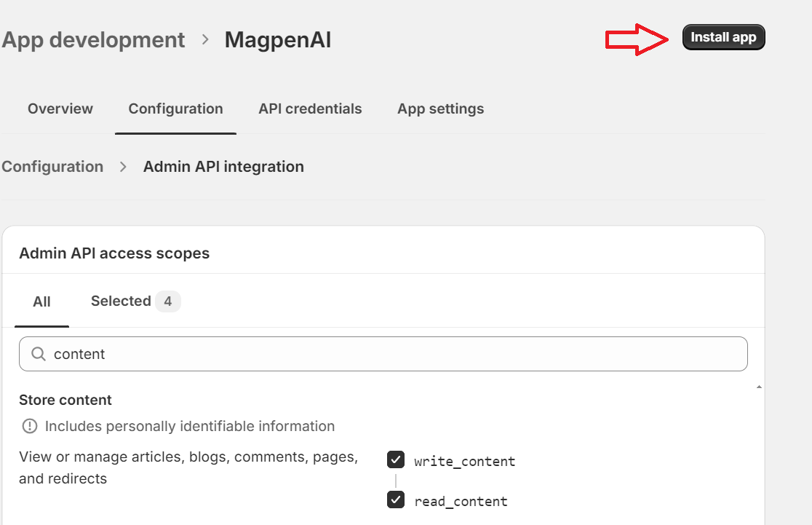812x525 pixels.
Task: Click the Store content section heading
Action: click(65, 400)
